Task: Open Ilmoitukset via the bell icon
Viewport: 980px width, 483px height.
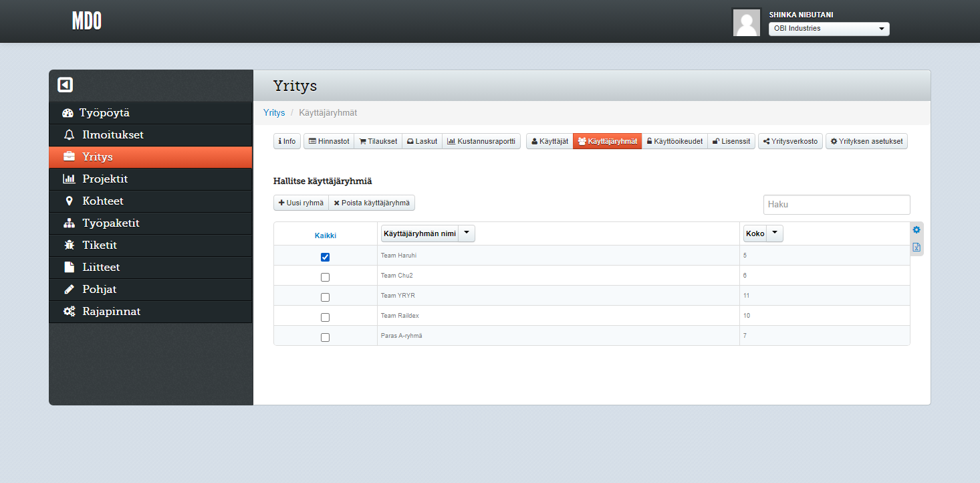Action: click(69, 135)
